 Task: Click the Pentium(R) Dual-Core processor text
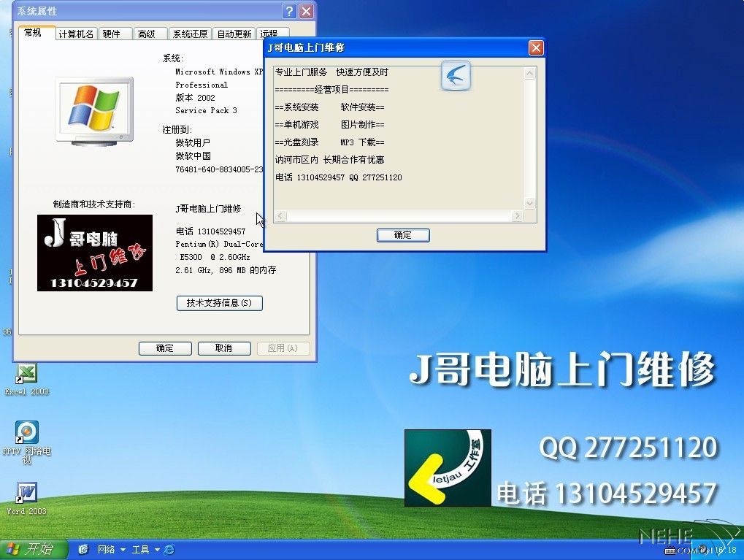[x=219, y=244]
